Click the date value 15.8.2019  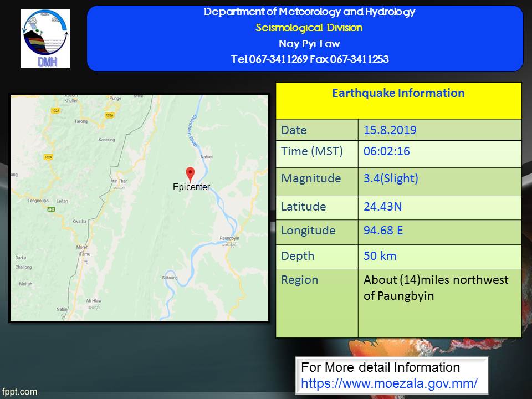390,130
